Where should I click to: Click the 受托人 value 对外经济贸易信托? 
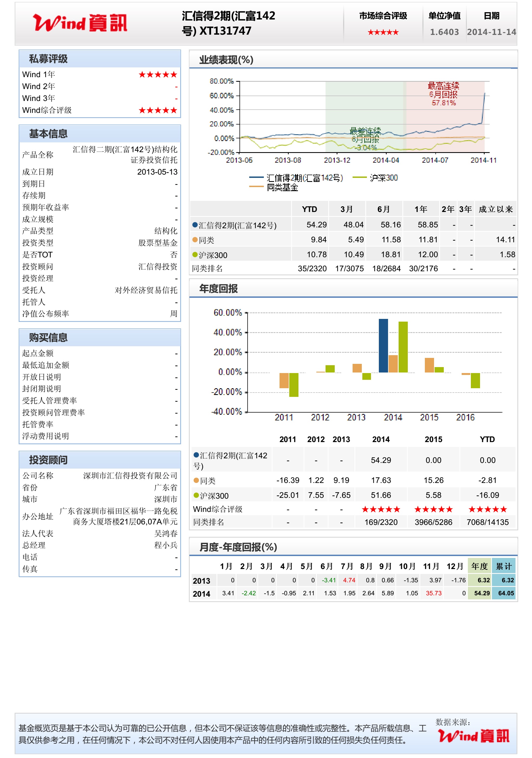[x=146, y=290]
